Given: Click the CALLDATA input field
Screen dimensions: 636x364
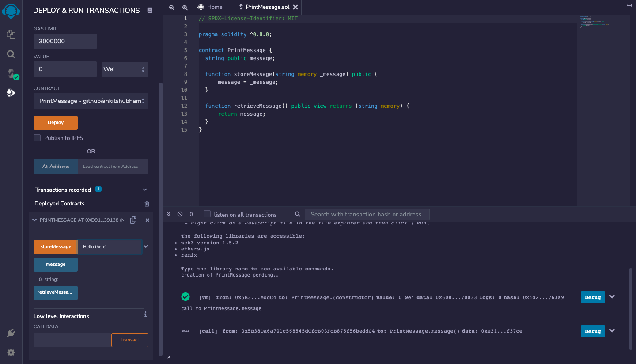Looking at the screenshot, I should click(72, 340).
